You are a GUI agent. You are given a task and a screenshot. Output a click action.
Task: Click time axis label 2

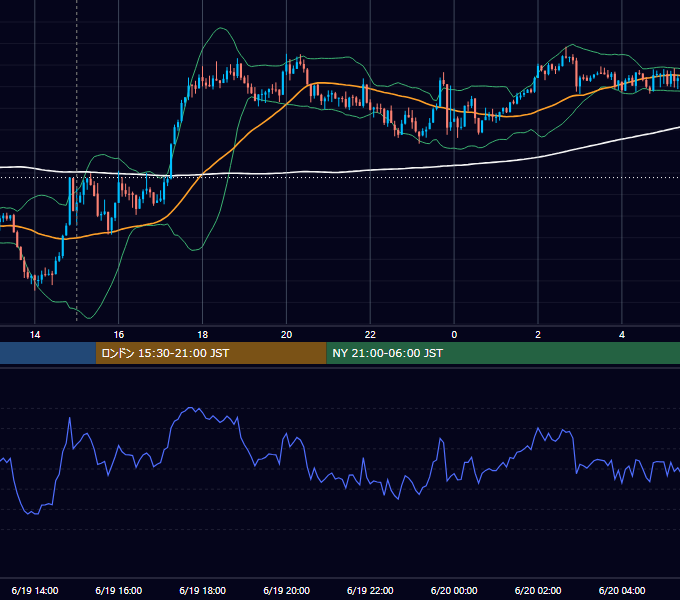point(538,335)
